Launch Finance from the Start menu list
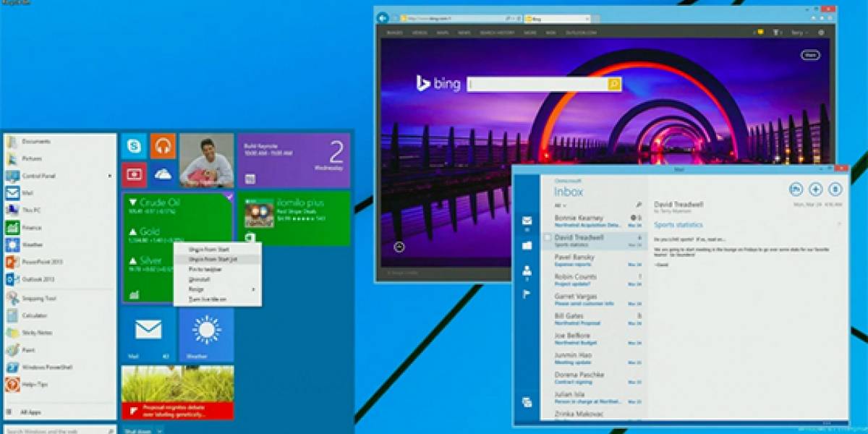This screenshot has width=868, height=434. click(59, 227)
